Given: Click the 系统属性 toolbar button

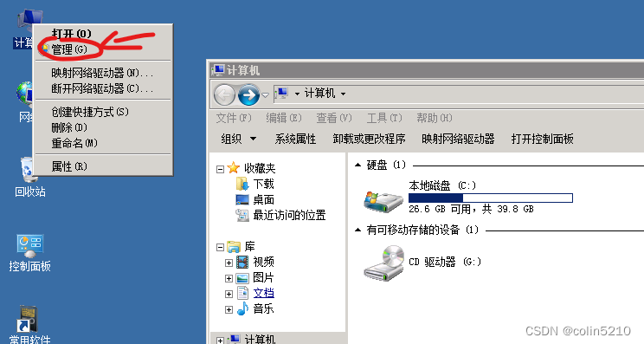Looking at the screenshot, I should point(295,139).
